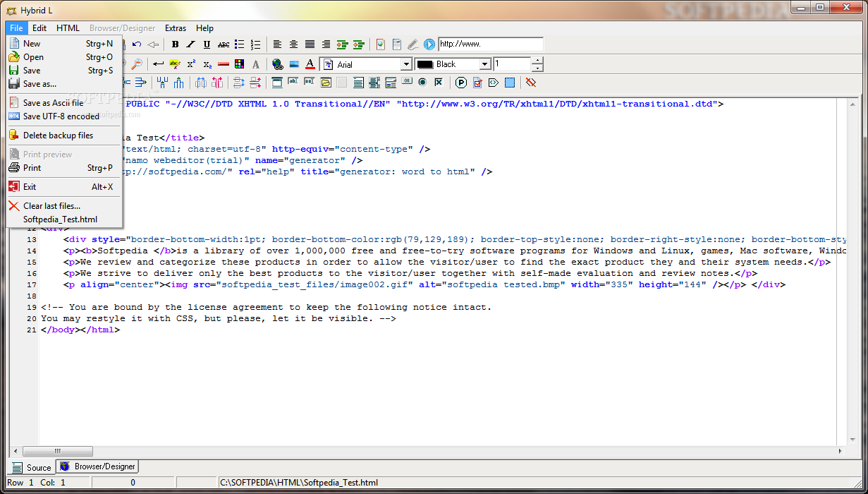Insert a form container element

click(277, 83)
